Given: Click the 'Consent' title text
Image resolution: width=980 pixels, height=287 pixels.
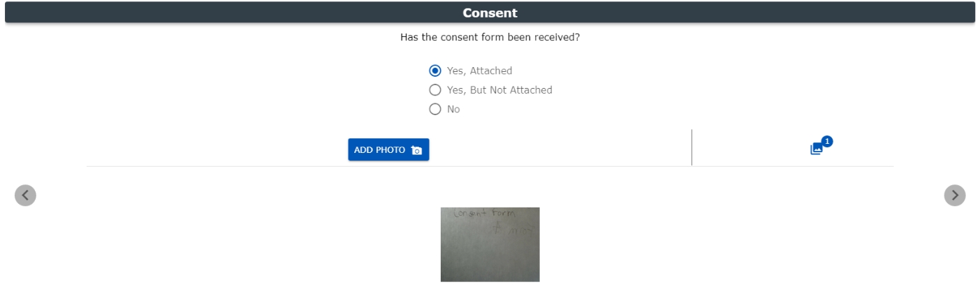Looking at the screenshot, I should pos(490,13).
